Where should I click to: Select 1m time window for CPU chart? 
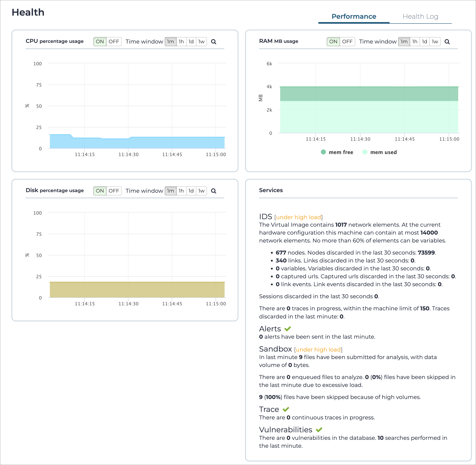(171, 41)
